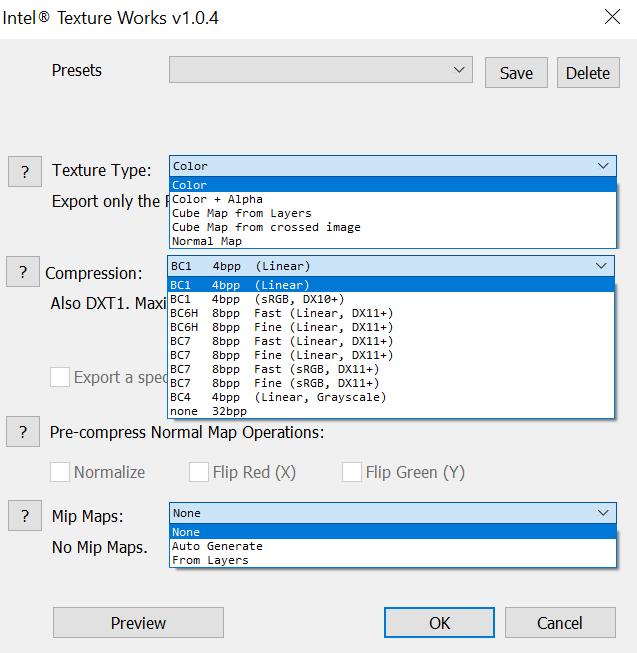Screen dimensions: 637x653
Task: Select BC7 8bpp Fine (sRGB, DX11+)
Action: tap(391, 383)
